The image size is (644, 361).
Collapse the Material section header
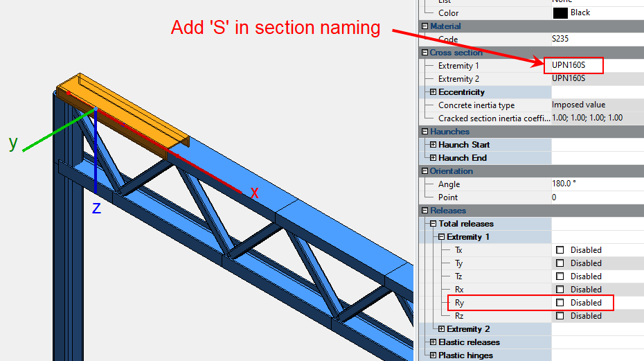[x=425, y=26]
